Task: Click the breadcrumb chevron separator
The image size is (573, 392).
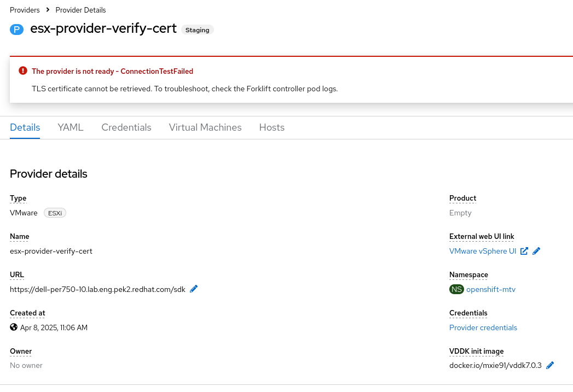Action: (48, 10)
